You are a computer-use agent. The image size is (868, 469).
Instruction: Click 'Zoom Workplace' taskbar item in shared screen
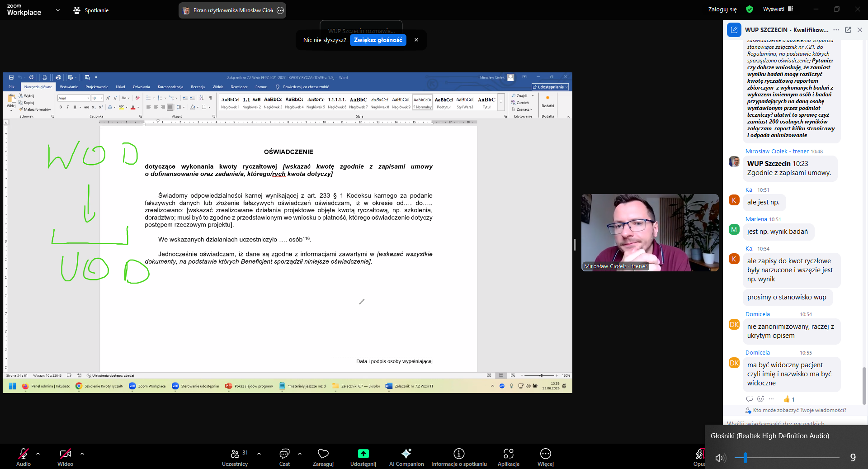coord(147,386)
